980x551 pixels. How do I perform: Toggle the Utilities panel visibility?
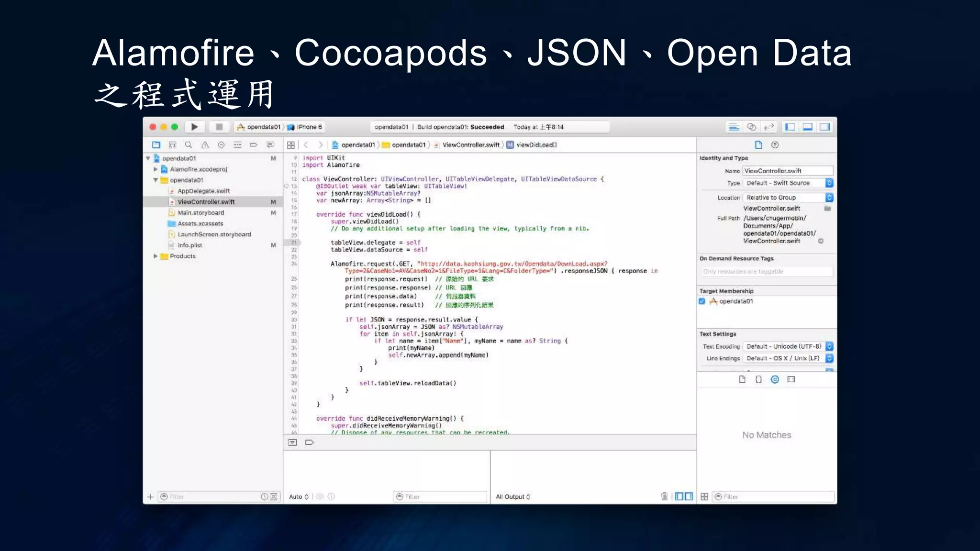point(825,127)
